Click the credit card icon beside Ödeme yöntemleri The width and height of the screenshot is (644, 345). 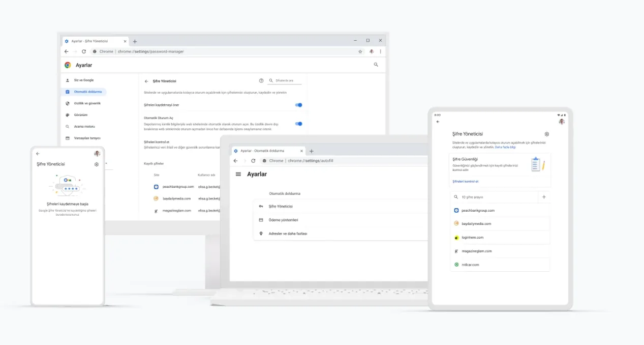pos(261,220)
